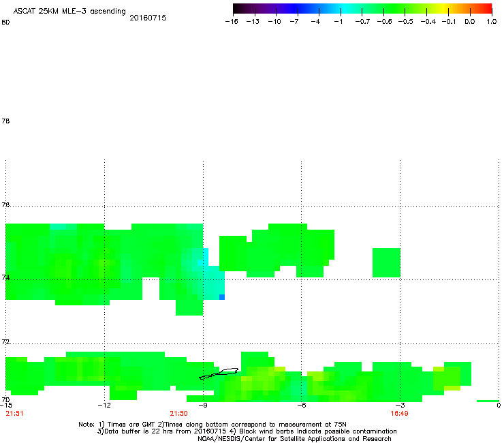Click the latitude label 74
Screen dimensions: 504x443
pos(5,277)
